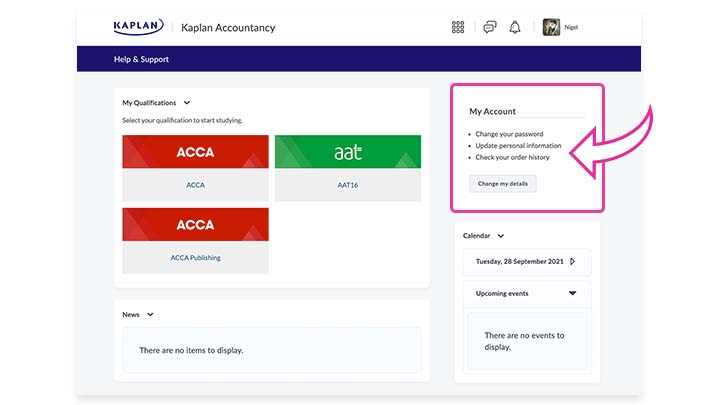Screen dimensions: 720x405
Task: Open Kaplan Accountancy home title
Action: [x=228, y=28]
